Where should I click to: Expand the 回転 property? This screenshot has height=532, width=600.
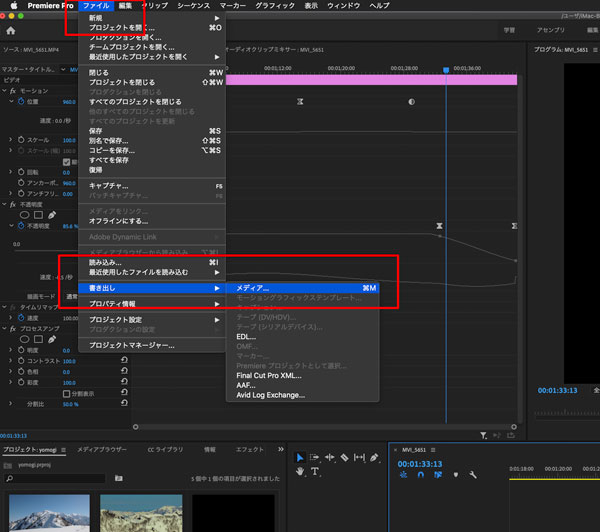(11, 172)
